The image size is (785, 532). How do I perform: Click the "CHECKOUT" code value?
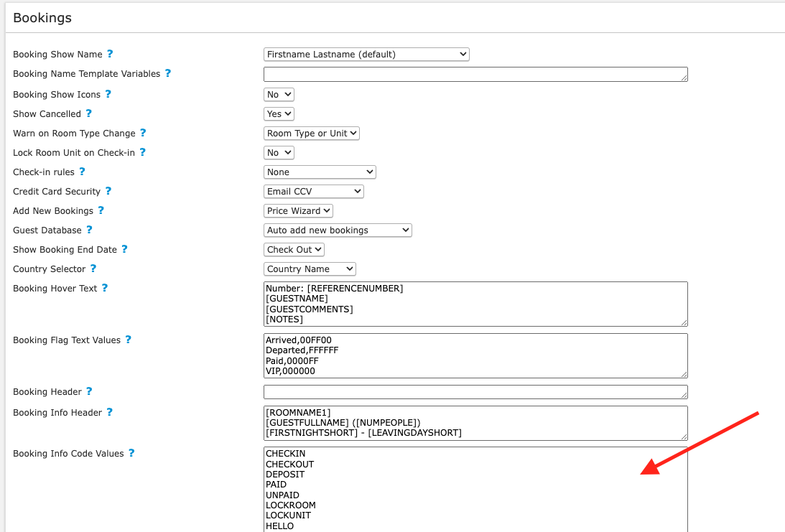pyautogui.click(x=290, y=465)
